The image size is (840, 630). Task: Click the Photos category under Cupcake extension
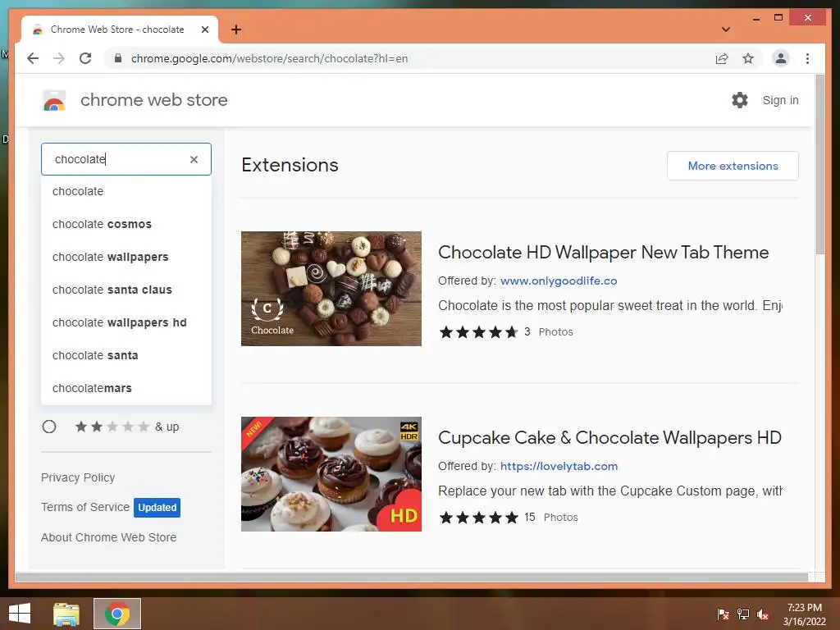pos(560,518)
